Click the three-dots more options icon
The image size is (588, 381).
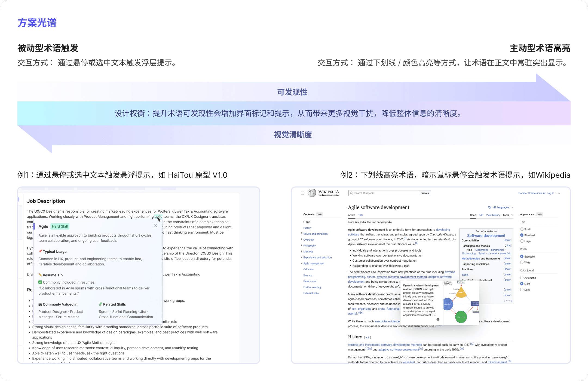pos(558,193)
